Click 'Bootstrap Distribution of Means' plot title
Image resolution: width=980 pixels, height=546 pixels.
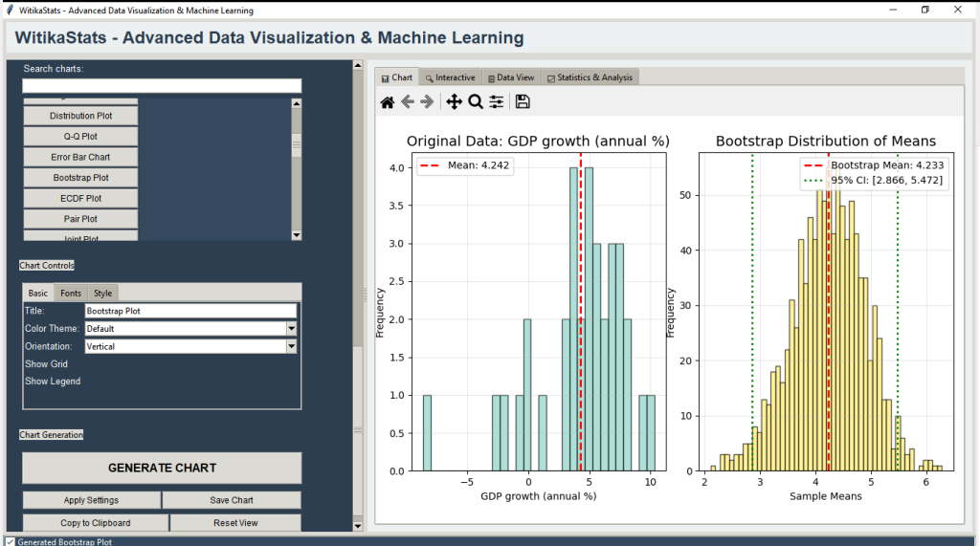click(826, 142)
